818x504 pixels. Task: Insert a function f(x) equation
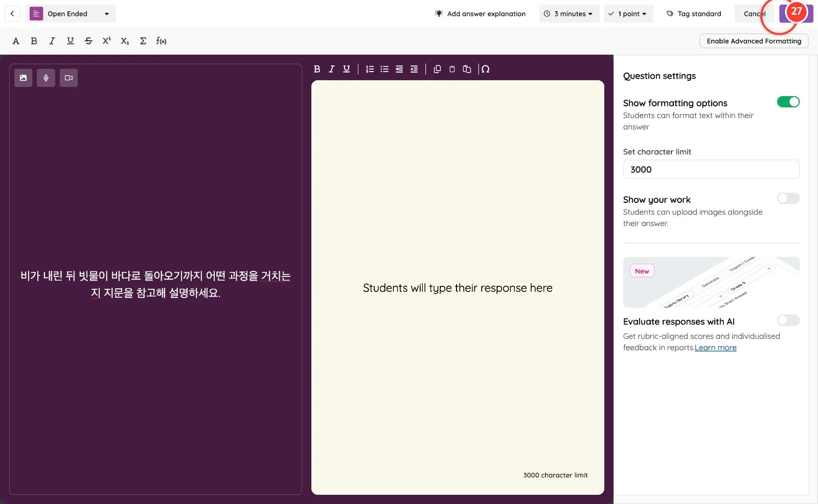[x=162, y=41]
